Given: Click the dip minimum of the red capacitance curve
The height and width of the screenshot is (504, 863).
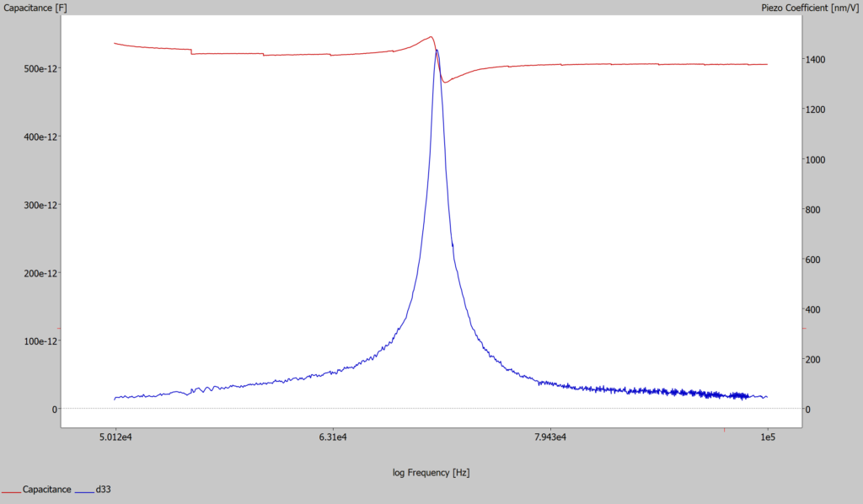Looking at the screenshot, I should (x=445, y=82).
